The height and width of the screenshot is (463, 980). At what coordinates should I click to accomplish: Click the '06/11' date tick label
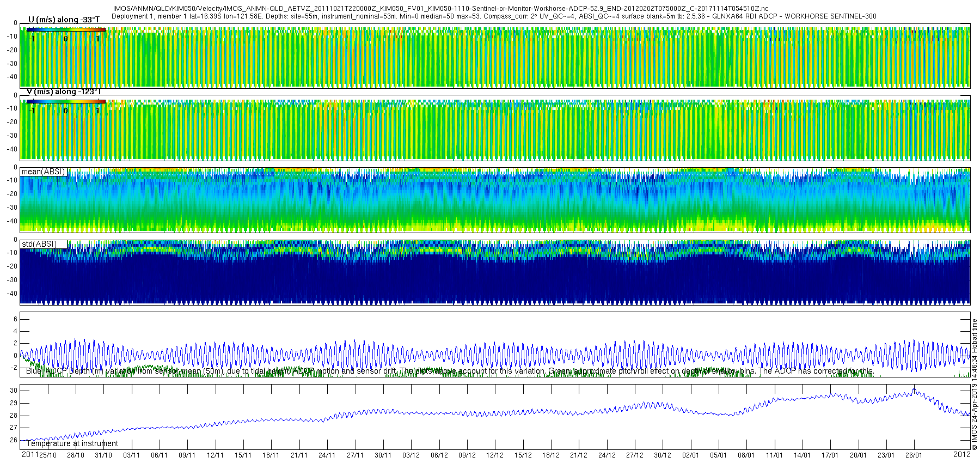[160, 455]
